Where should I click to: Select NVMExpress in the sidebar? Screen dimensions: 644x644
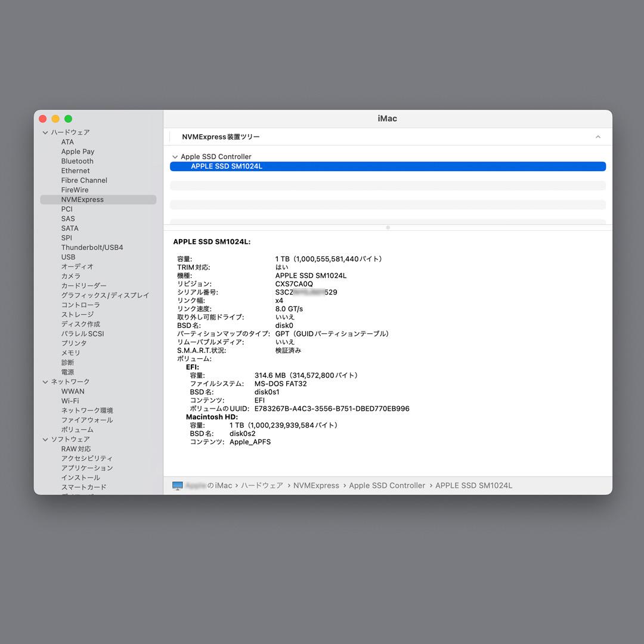(98, 200)
